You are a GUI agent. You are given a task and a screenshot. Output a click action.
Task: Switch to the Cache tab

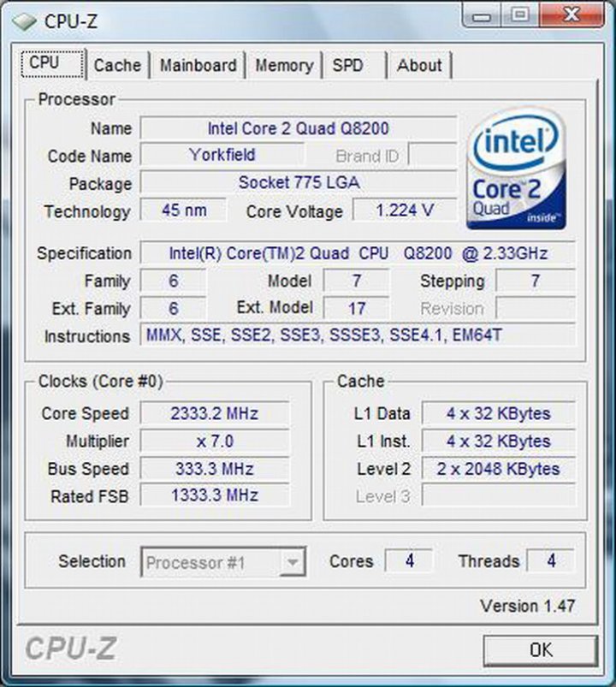coord(118,65)
